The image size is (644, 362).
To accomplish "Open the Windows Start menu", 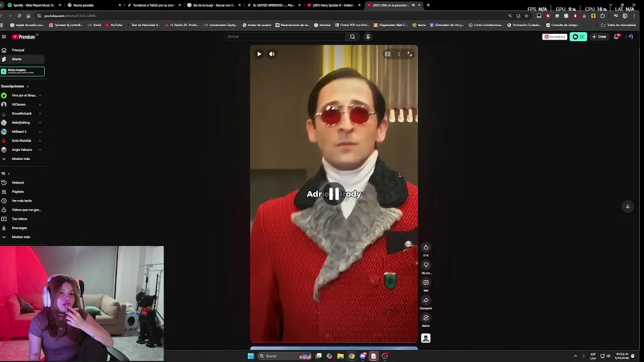I will click(251, 356).
